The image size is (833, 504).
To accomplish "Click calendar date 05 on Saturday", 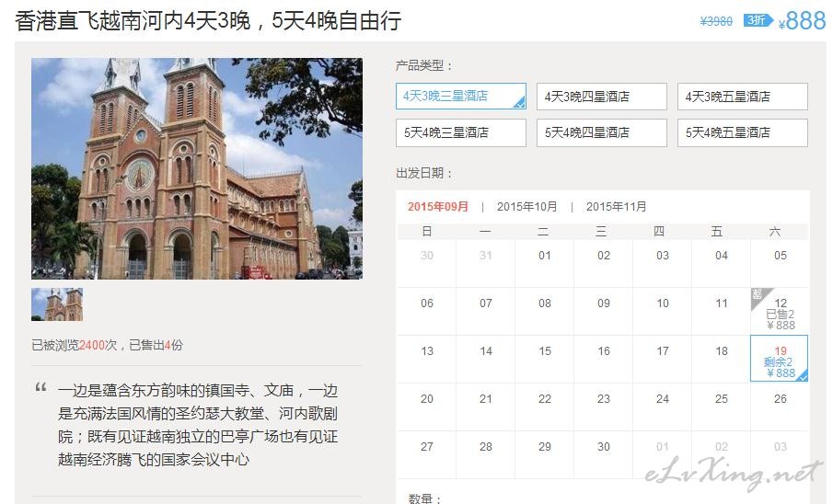I will pyautogui.click(x=780, y=263).
